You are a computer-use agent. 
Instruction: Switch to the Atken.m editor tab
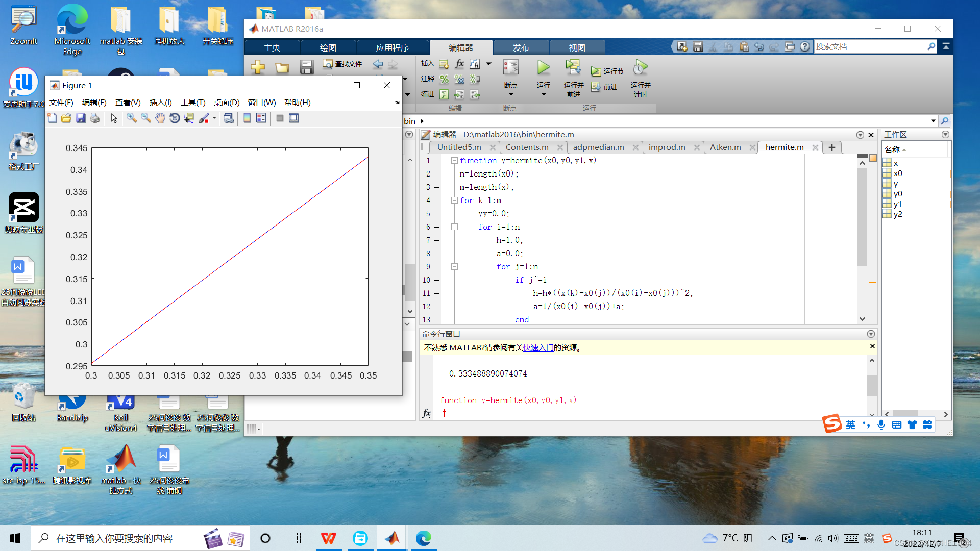725,147
